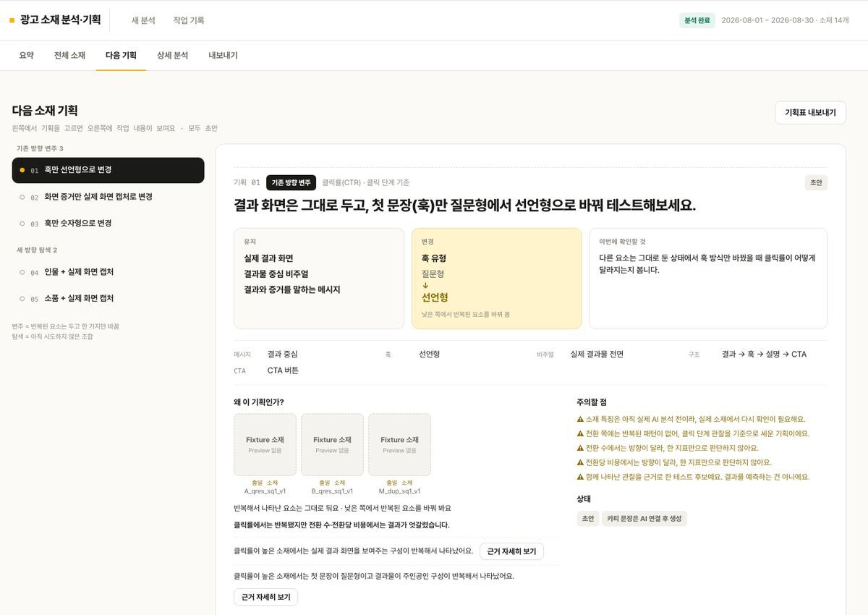Click the 주의할 점 heading
Viewport: 868px width, 615px height.
[x=592, y=402]
